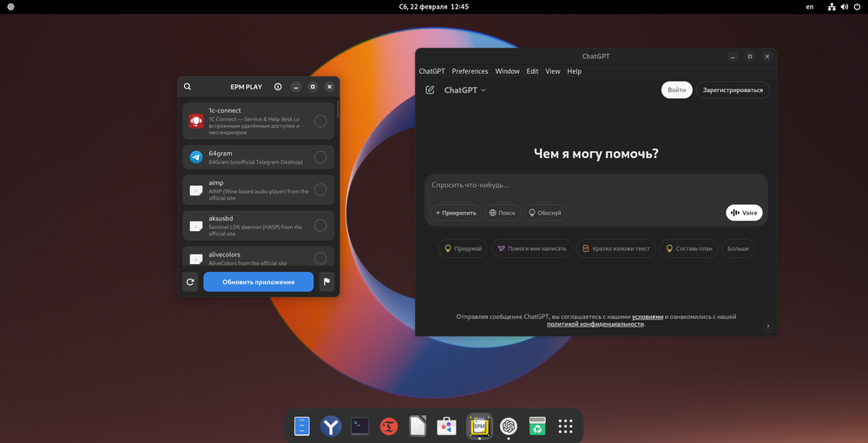Viewport: 868px width, 443px height.
Task: Open the View menu in ChatGPT
Action: (x=553, y=71)
